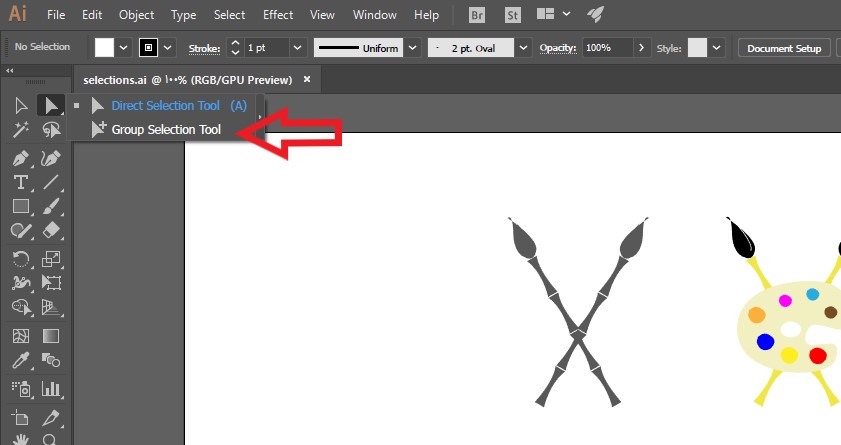Switch to selections.ai document tab
Screen dimensions: 841x445
click(187, 79)
